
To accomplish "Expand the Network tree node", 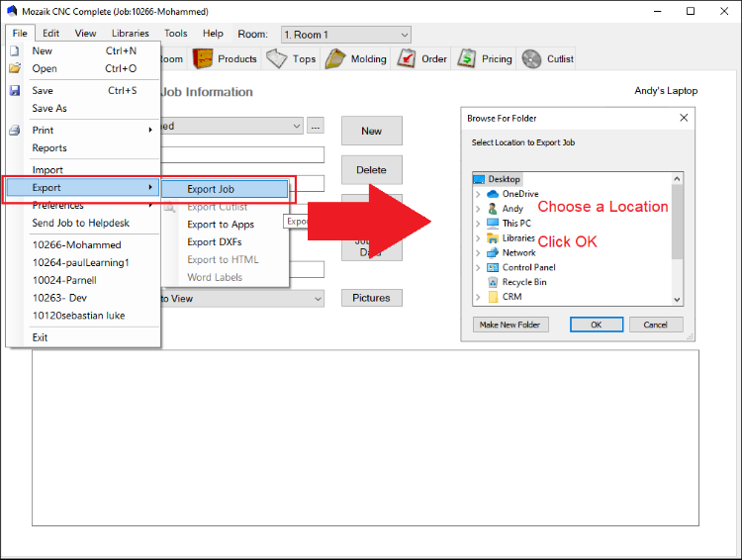I will [x=478, y=253].
